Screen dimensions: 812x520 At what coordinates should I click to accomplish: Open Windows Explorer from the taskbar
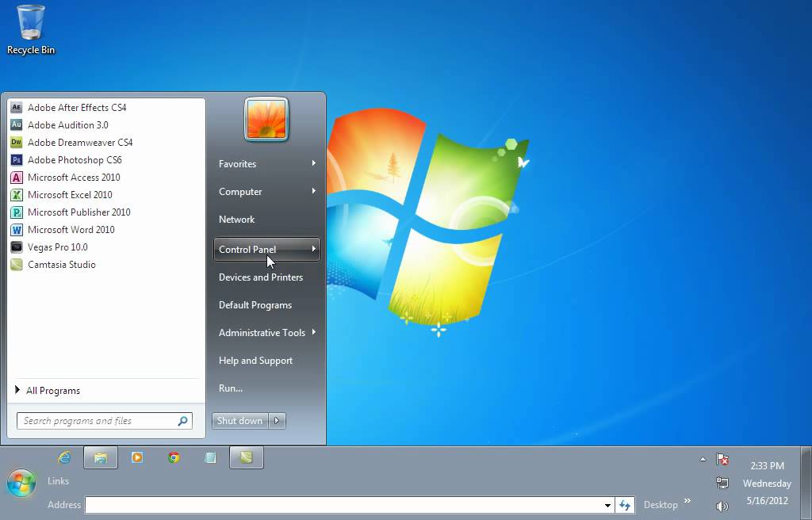[101, 457]
